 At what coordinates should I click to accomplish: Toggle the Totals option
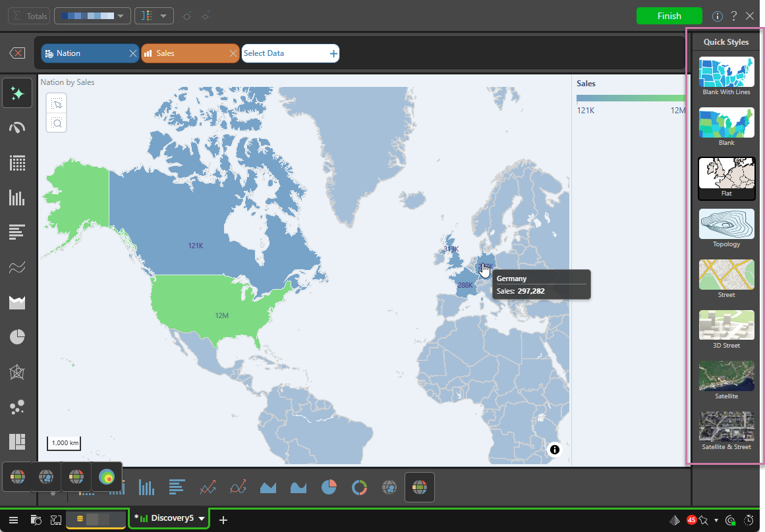(x=28, y=16)
